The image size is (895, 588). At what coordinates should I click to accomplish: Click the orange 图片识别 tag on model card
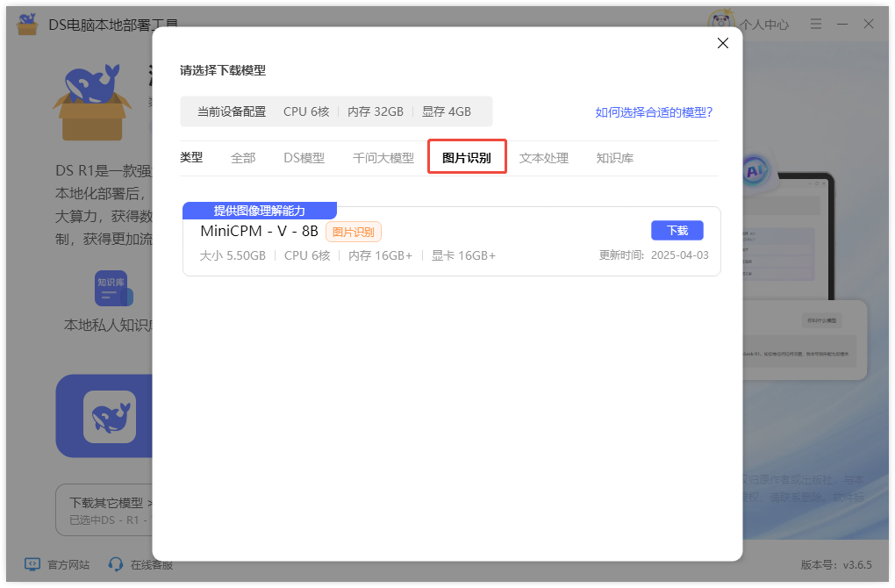[354, 232]
